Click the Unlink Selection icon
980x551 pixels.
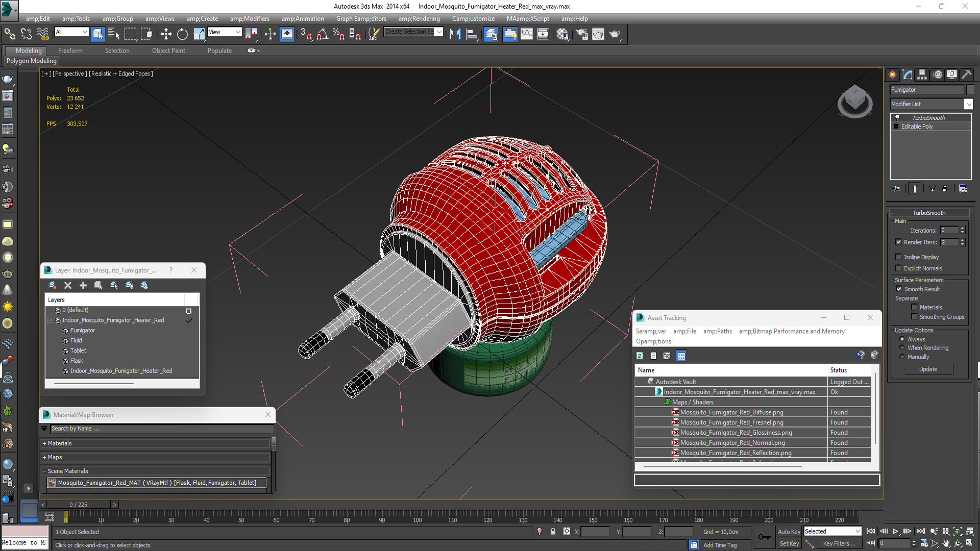(x=26, y=34)
